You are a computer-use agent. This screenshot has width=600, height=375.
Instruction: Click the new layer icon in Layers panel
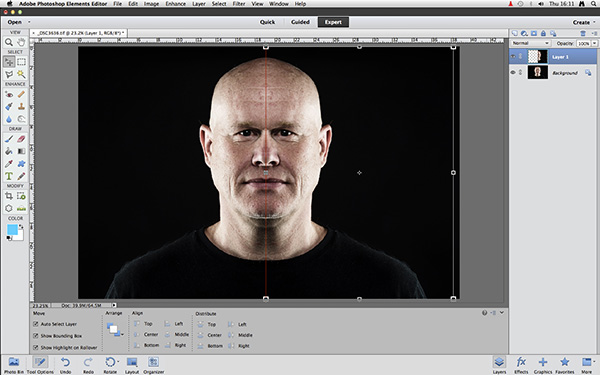[515, 34]
